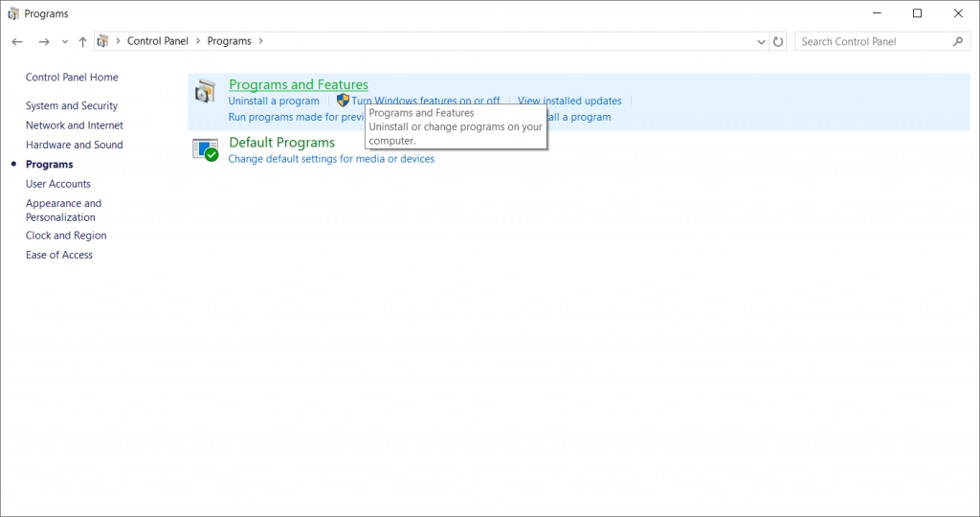The image size is (980, 517).
Task: Click the Programs breadcrumb in address bar
Action: click(x=230, y=41)
